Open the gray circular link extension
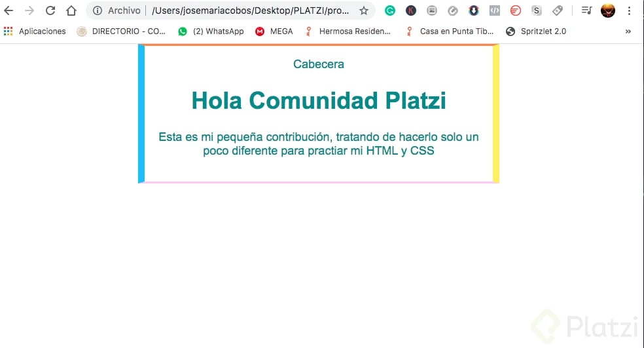Image resolution: width=644 pixels, height=348 pixels. point(453,10)
